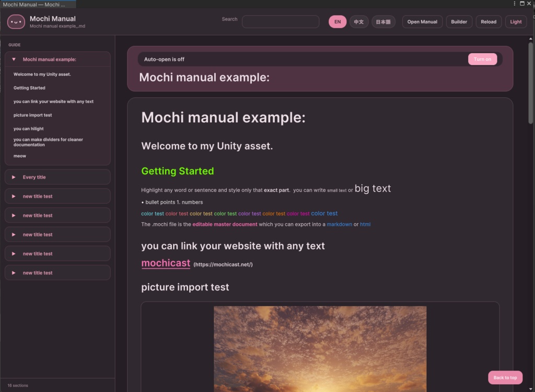
Task: Click the 'small text' sample
Action: tap(337, 191)
